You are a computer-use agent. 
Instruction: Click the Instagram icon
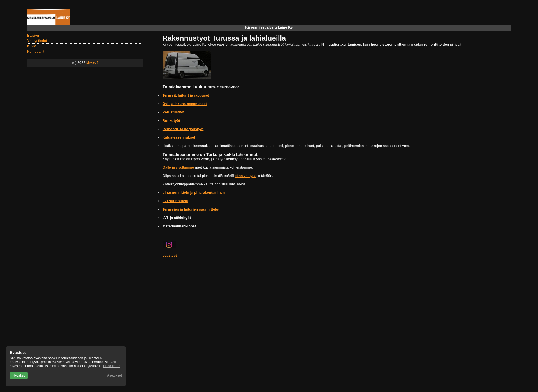click(169, 245)
